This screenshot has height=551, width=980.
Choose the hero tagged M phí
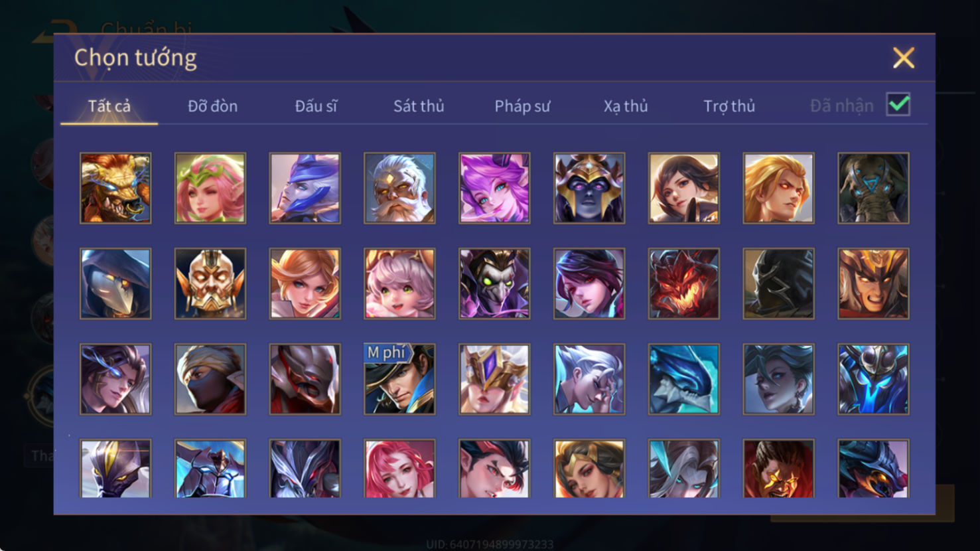pyautogui.click(x=399, y=379)
